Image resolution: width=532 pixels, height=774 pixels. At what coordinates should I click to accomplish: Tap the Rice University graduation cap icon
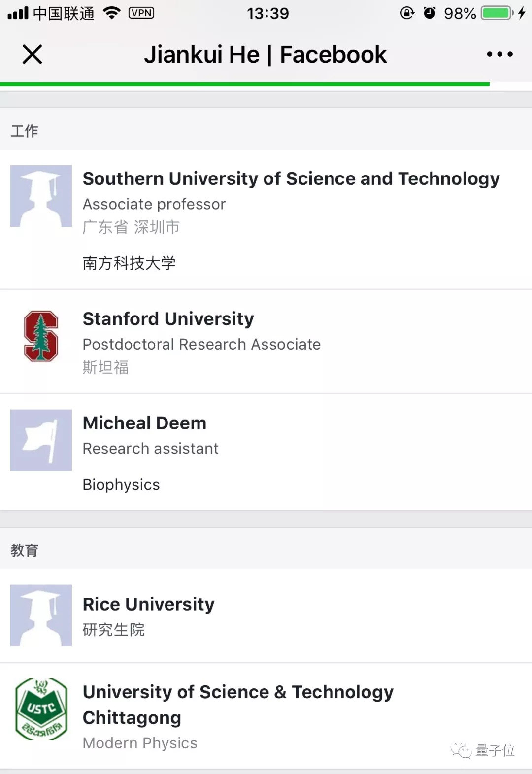[41, 615]
